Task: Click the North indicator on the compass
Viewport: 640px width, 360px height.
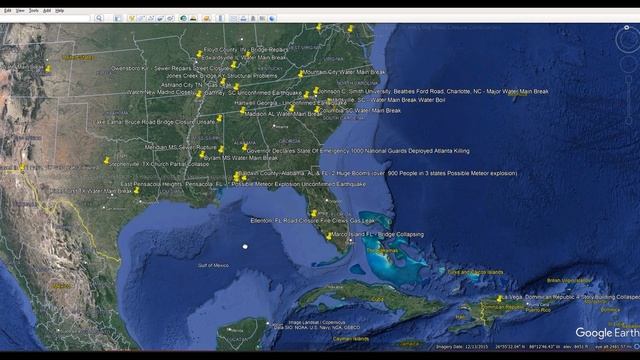Action: (x=627, y=27)
